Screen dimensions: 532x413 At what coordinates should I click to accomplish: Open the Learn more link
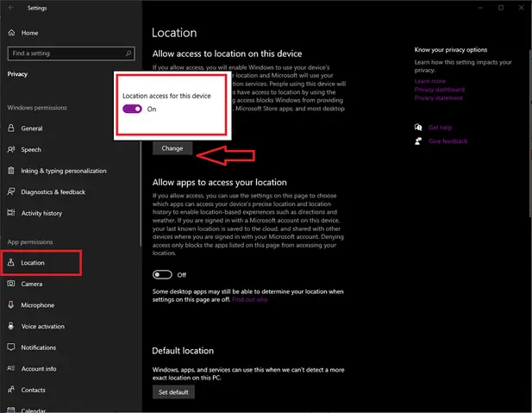coord(430,81)
